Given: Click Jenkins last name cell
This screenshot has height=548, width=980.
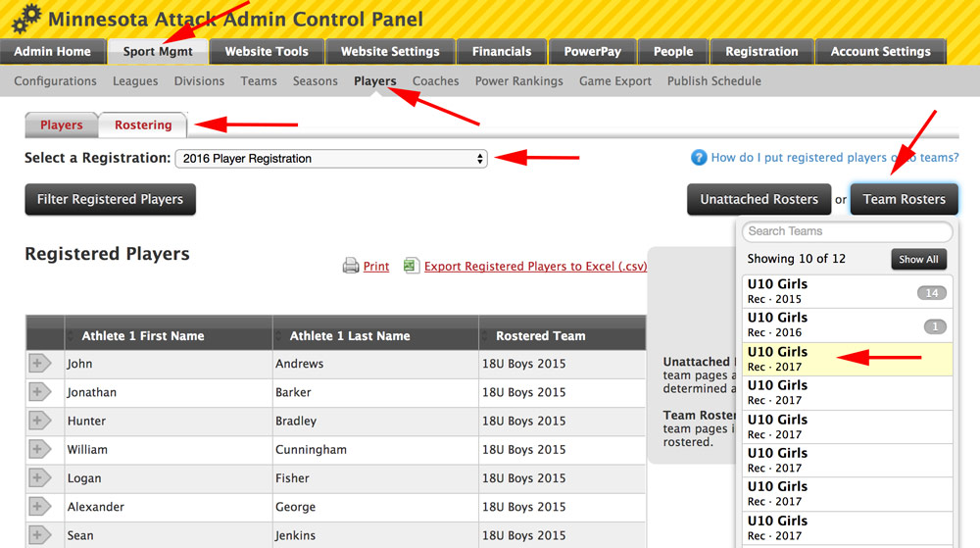Looking at the screenshot, I should point(375,535).
